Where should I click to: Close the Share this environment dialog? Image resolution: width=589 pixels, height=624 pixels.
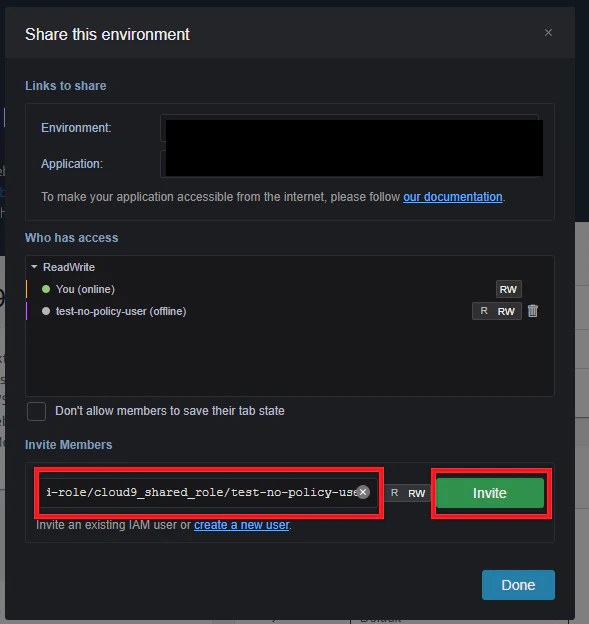tap(548, 33)
